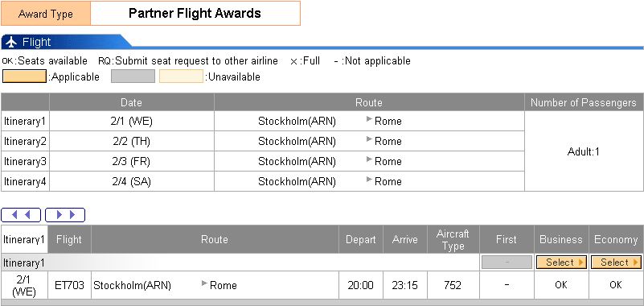Viewport: 644px width, 306px height.
Task: Click route arrow in Itinerary4 row
Action: tap(369, 180)
